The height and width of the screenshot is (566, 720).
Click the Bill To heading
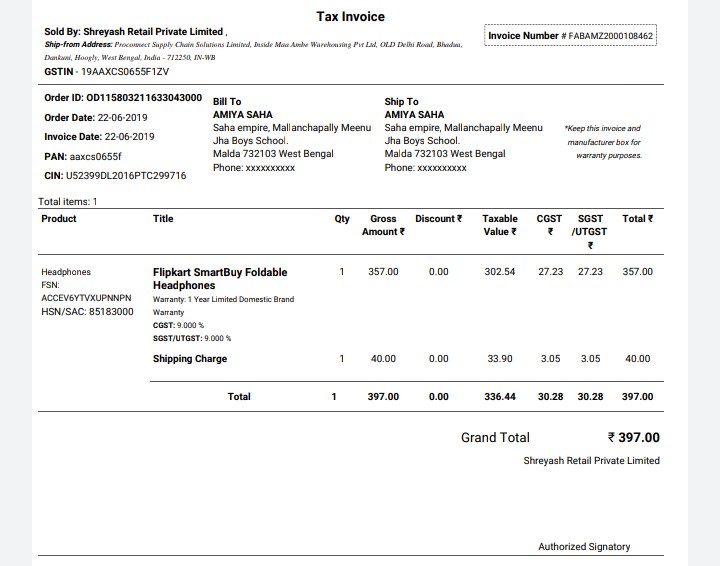coord(227,102)
